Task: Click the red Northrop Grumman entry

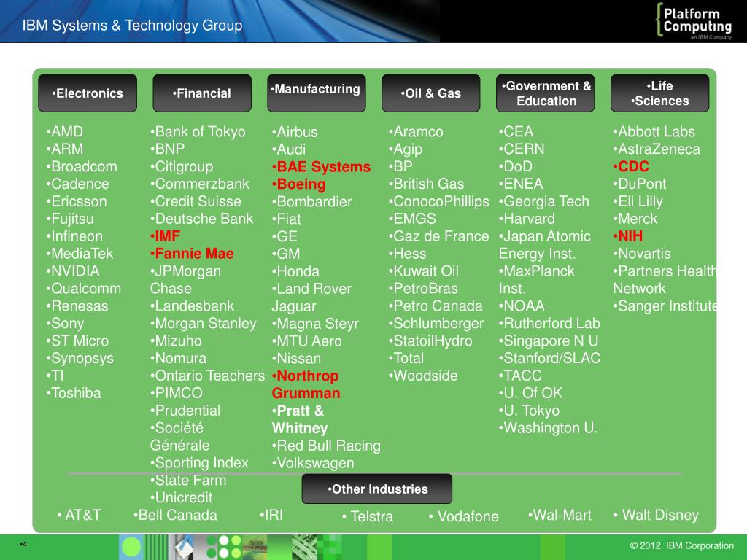Action: 306,384
